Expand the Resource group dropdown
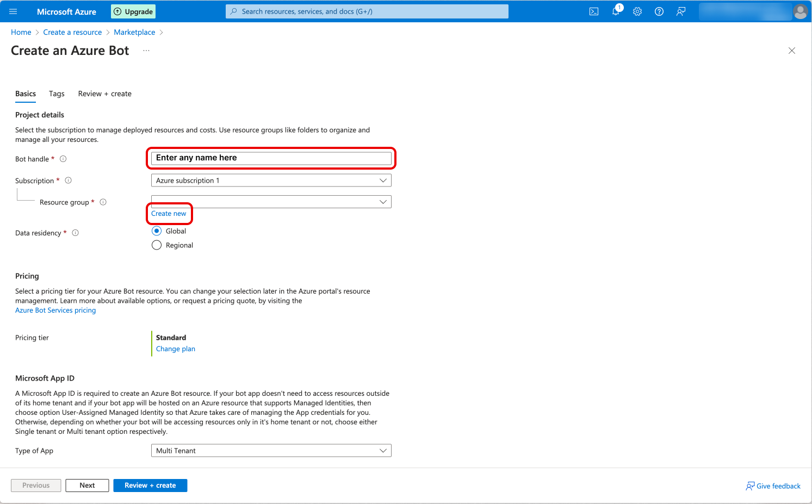Screen dimensions: 812x504 [x=271, y=202]
